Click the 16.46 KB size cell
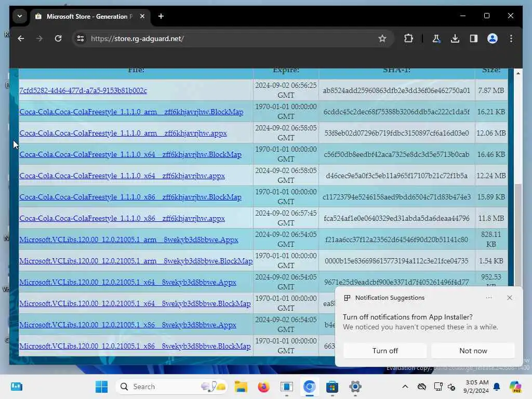The width and height of the screenshot is (532, 399). tap(491, 154)
